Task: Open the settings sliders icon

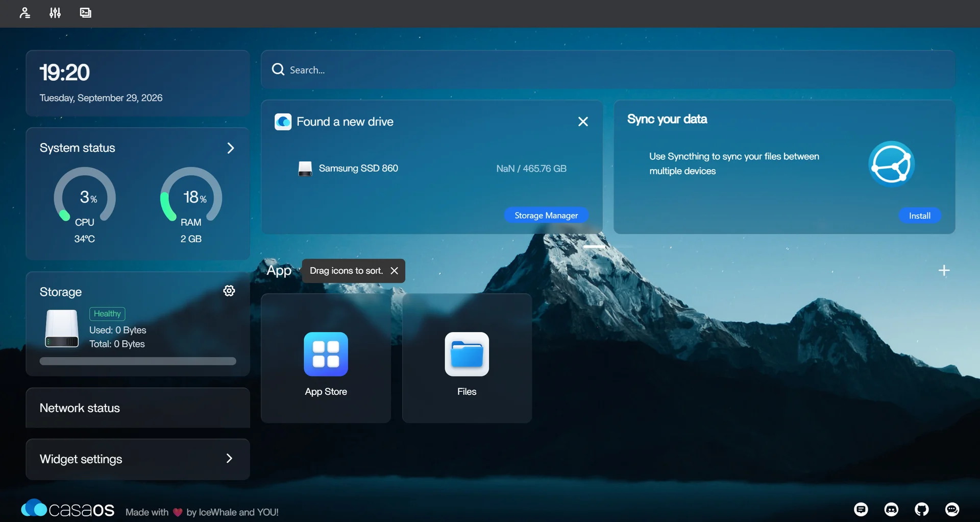Action: click(x=55, y=13)
